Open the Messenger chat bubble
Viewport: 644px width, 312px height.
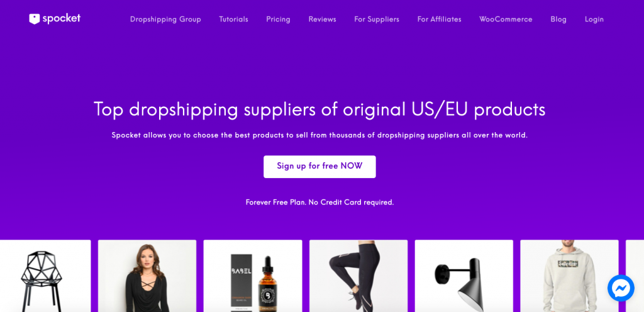pyautogui.click(x=621, y=288)
